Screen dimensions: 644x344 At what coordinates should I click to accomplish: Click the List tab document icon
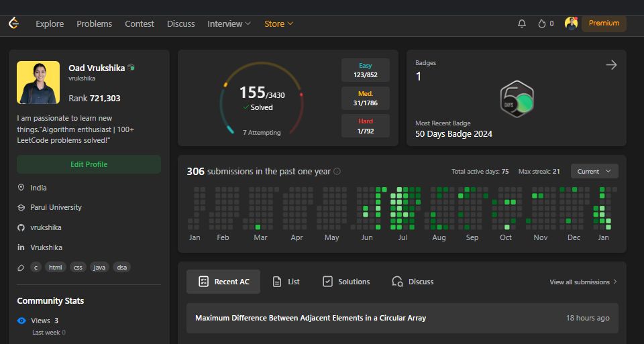(277, 282)
